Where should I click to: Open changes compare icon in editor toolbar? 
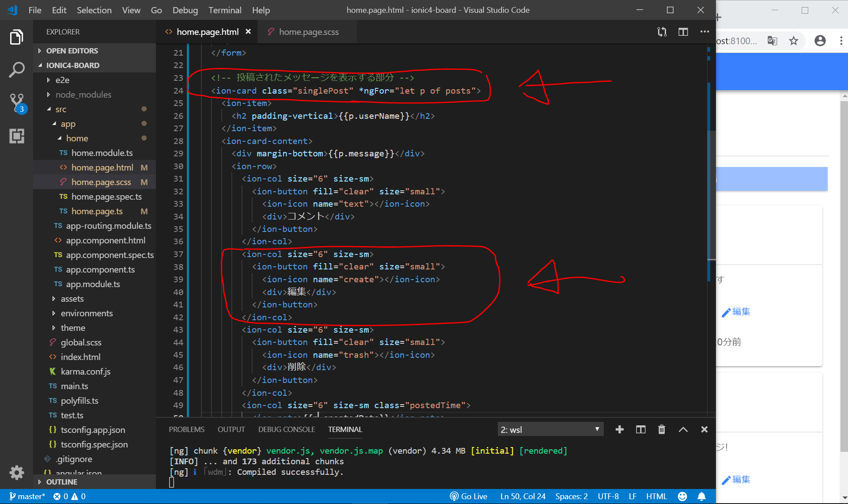tap(662, 32)
